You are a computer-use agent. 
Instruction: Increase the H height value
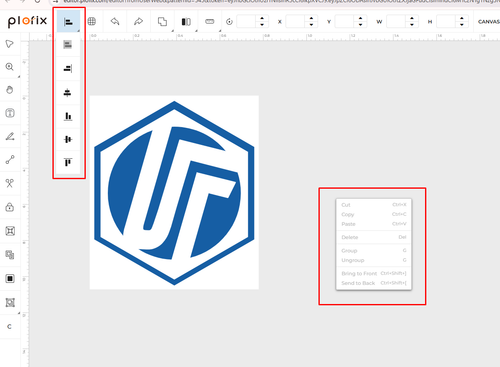point(462,19)
